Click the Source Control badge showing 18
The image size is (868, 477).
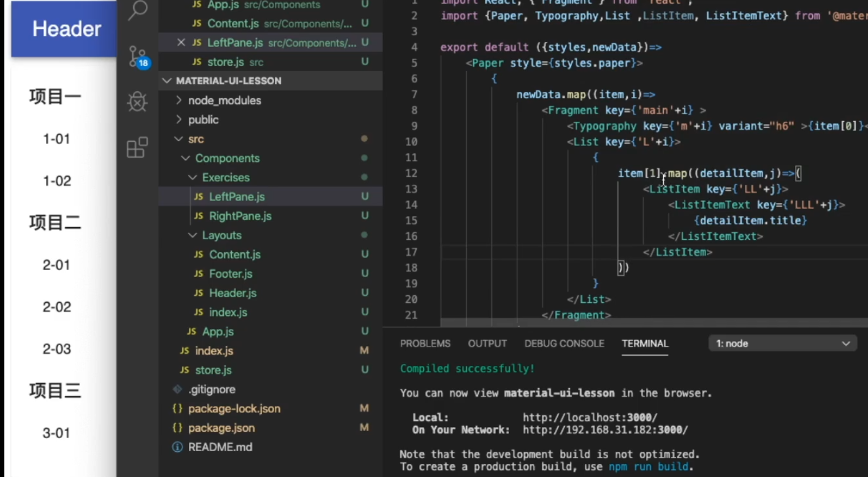point(143,63)
